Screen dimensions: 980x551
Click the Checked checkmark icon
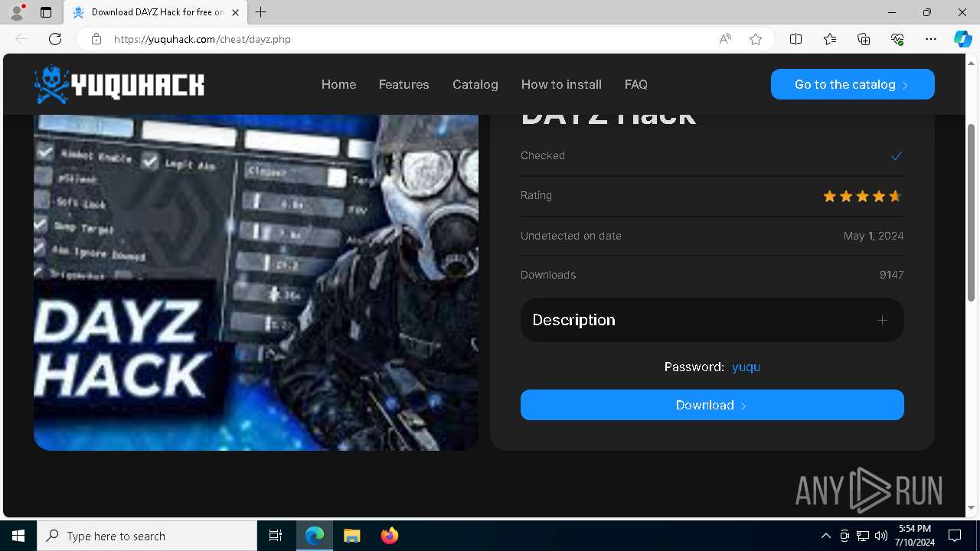[897, 155]
